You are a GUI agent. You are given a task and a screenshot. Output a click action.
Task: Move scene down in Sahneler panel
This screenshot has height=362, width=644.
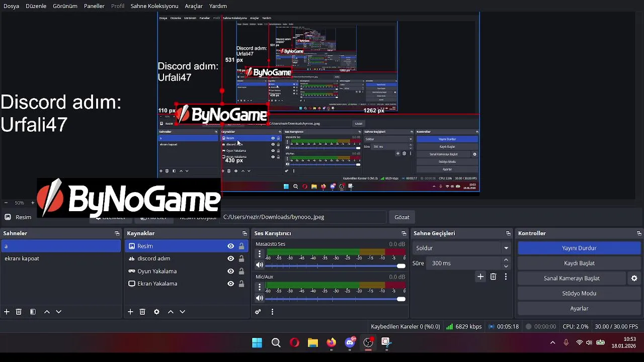click(x=58, y=312)
